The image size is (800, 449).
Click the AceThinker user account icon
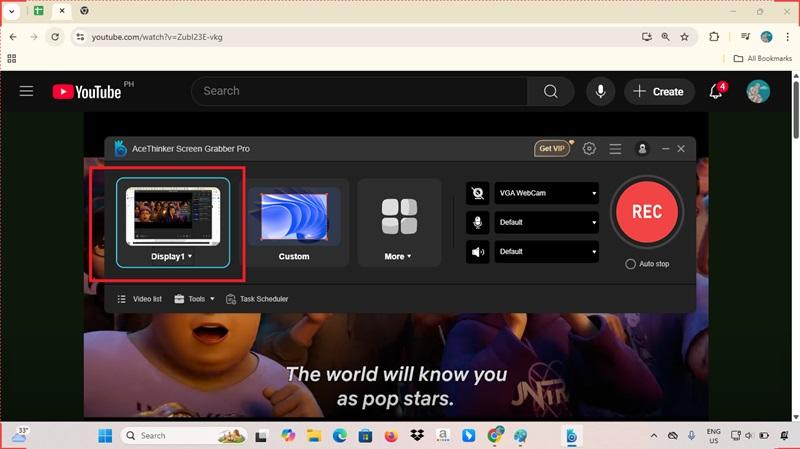coord(642,148)
